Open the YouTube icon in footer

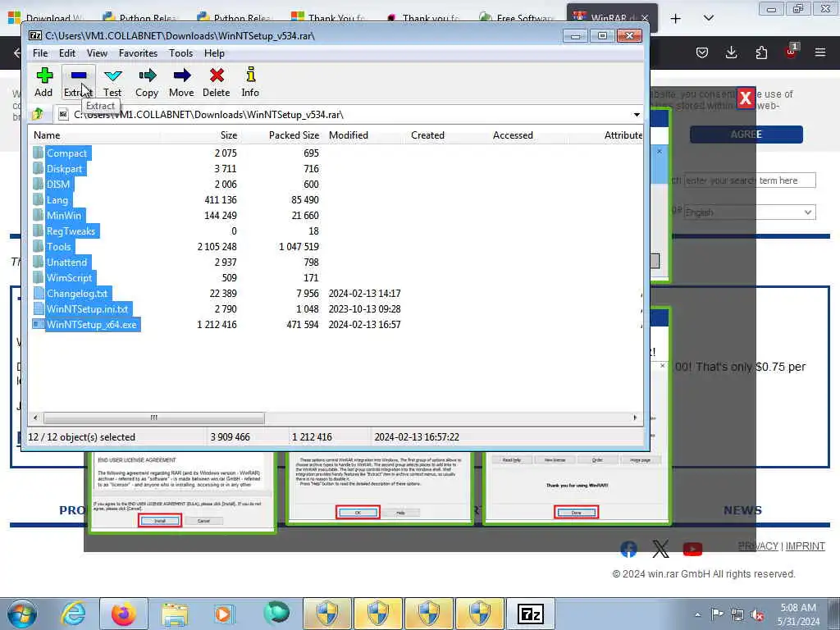[692, 549]
